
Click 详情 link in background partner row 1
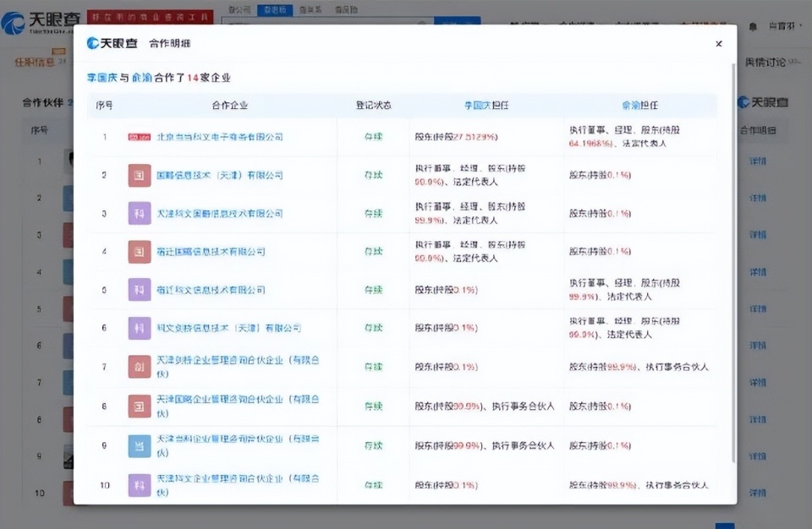[758, 161]
